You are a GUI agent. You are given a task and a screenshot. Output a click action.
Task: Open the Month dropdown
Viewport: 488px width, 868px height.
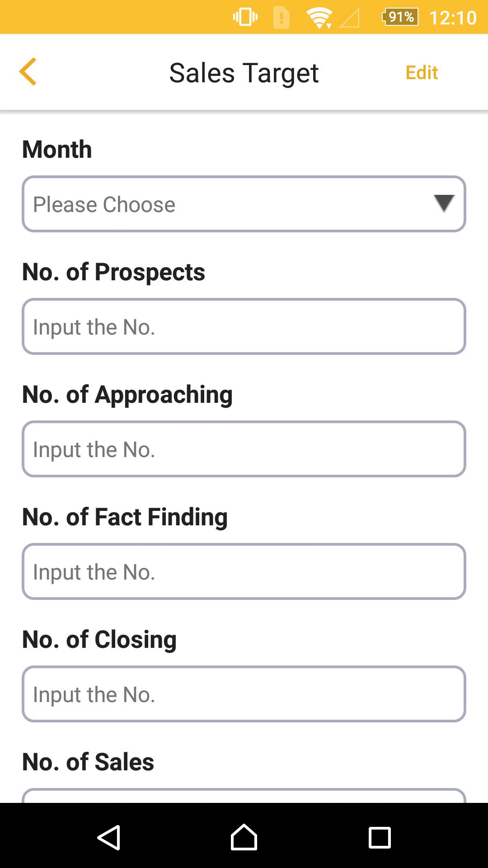244,204
